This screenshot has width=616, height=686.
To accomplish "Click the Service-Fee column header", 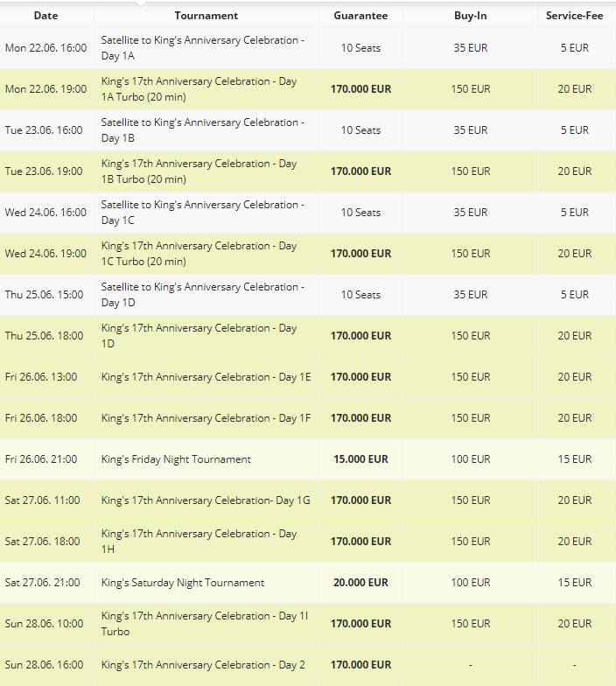I will [x=574, y=16].
